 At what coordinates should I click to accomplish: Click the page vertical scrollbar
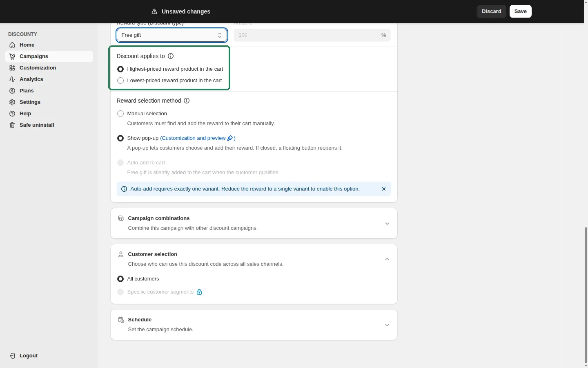586,294
